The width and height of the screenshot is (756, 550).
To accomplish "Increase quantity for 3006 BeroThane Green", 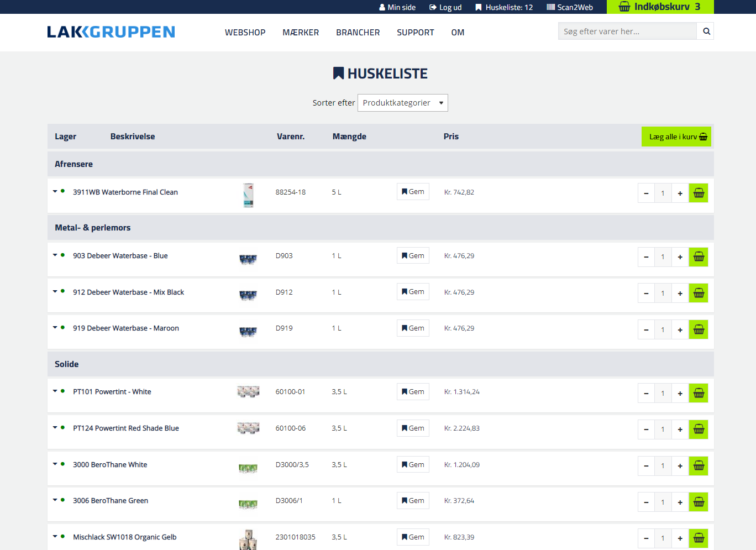I will pos(680,502).
